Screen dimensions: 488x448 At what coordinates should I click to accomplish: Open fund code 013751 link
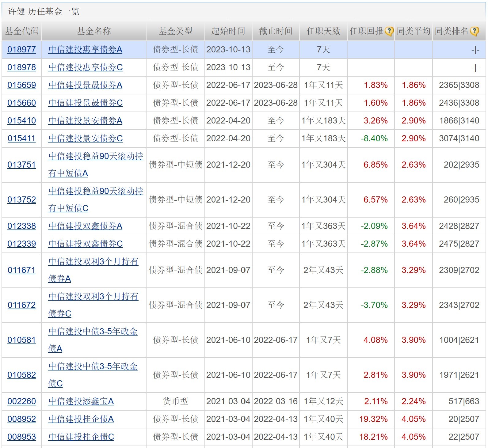[21, 165]
